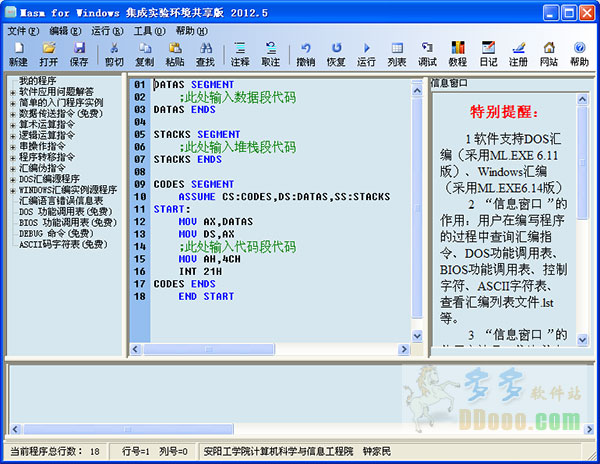Viewport: 600px width, 464px height.
Task: Expand the 程序转移指令 tree node
Action: [13, 158]
